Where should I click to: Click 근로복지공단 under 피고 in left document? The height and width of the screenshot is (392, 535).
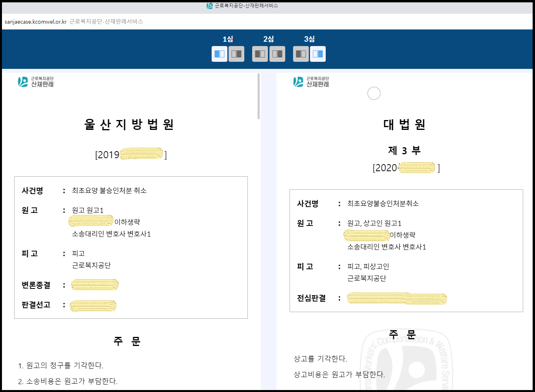[x=91, y=265]
